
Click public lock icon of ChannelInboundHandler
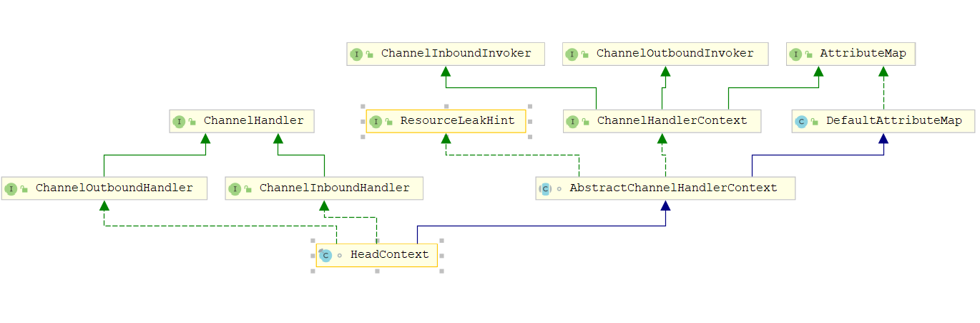[248, 189]
